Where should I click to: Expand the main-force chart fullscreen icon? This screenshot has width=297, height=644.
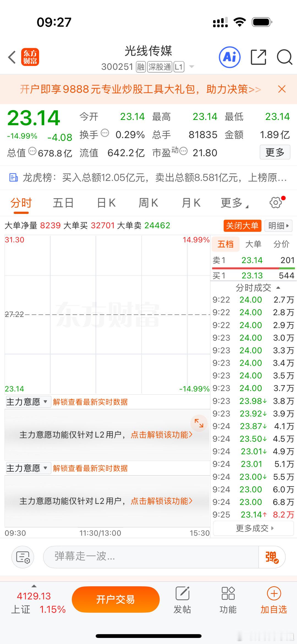(199, 423)
